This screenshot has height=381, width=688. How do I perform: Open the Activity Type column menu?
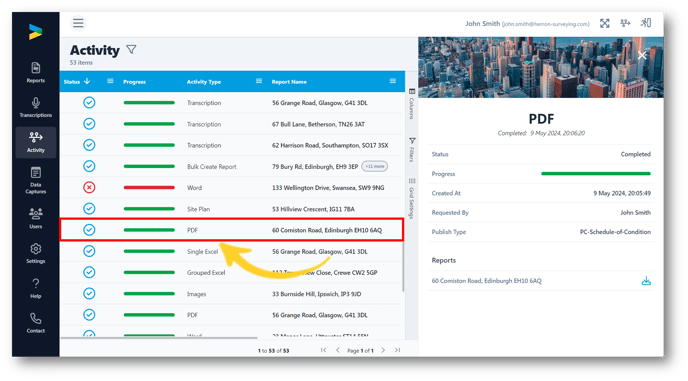point(259,81)
